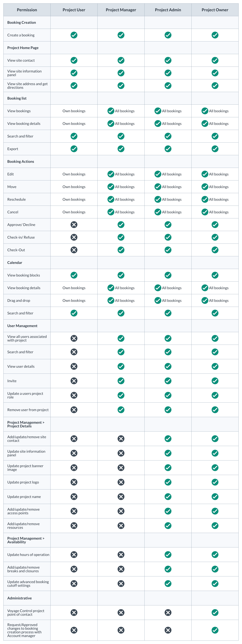Click the User Management section heading
Screen dimensions: 242x644
point(22,326)
